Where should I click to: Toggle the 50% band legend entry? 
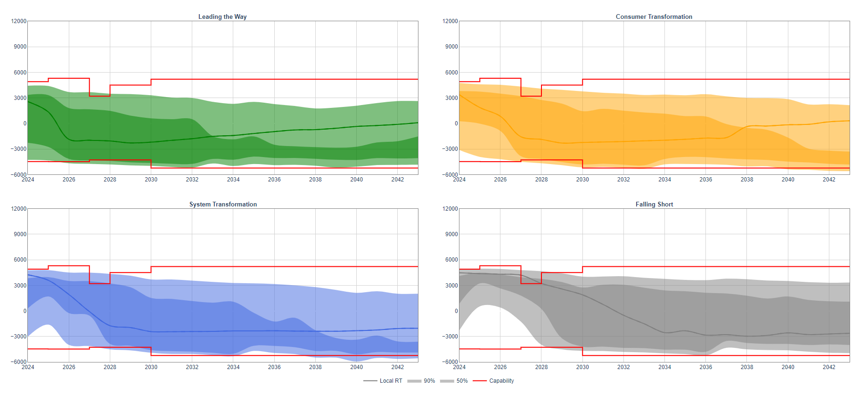tap(454, 381)
